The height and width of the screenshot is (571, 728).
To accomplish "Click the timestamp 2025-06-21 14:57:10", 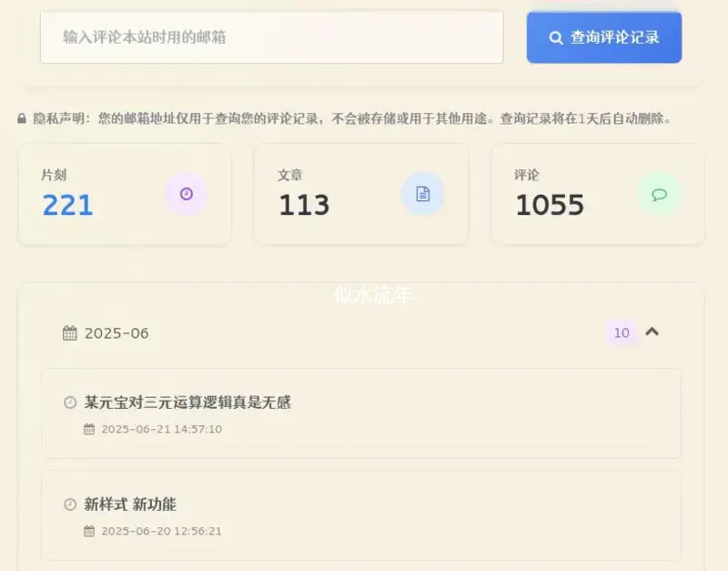I will coord(162,429).
